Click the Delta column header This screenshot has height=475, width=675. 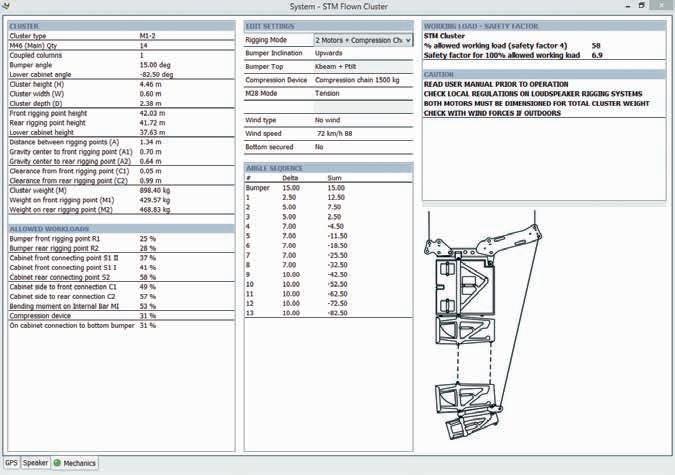pyautogui.click(x=290, y=178)
